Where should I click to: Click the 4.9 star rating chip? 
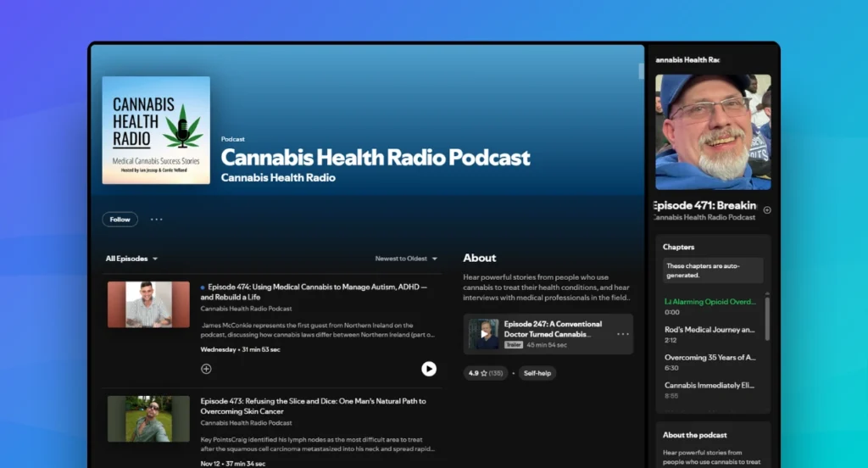(x=486, y=373)
